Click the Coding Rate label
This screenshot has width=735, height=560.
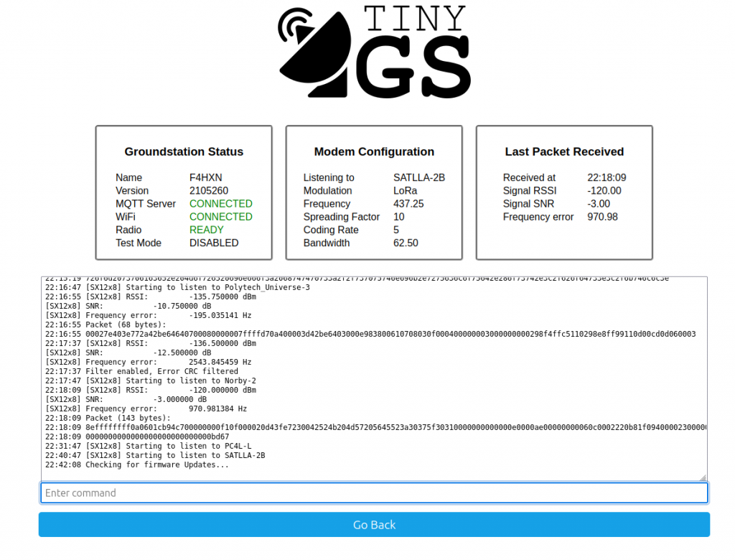click(x=331, y=230)
